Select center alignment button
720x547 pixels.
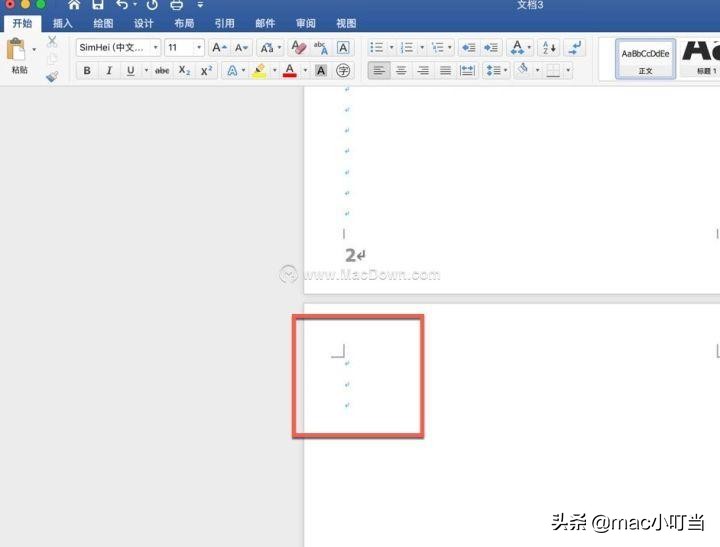[x=401, y=71]
